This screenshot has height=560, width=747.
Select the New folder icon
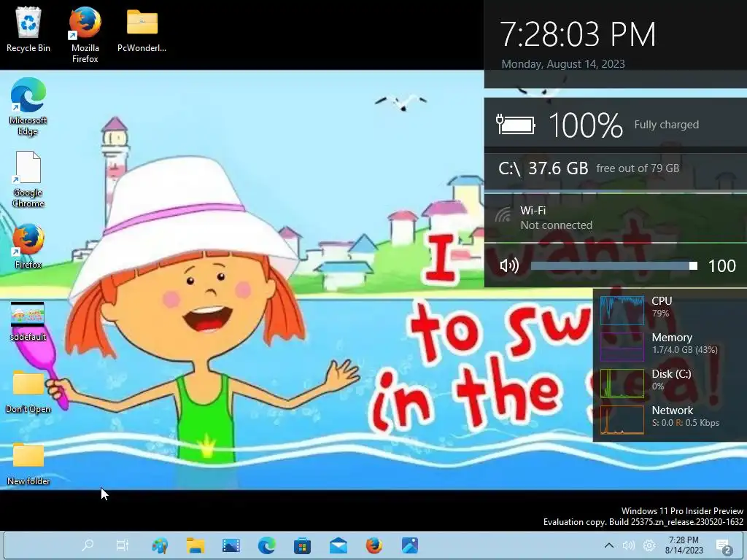[x=28, y=464]
